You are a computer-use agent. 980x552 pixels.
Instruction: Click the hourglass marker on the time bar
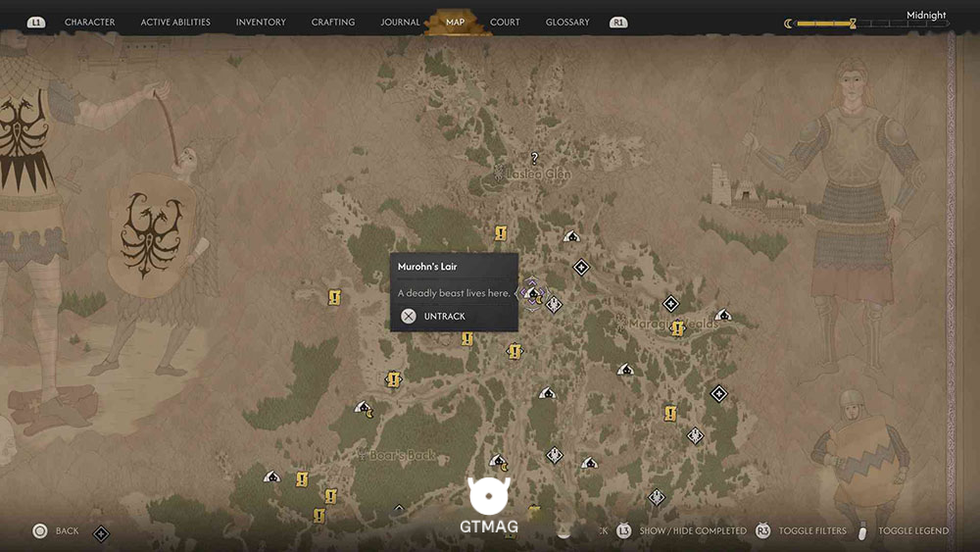[853, 24]
